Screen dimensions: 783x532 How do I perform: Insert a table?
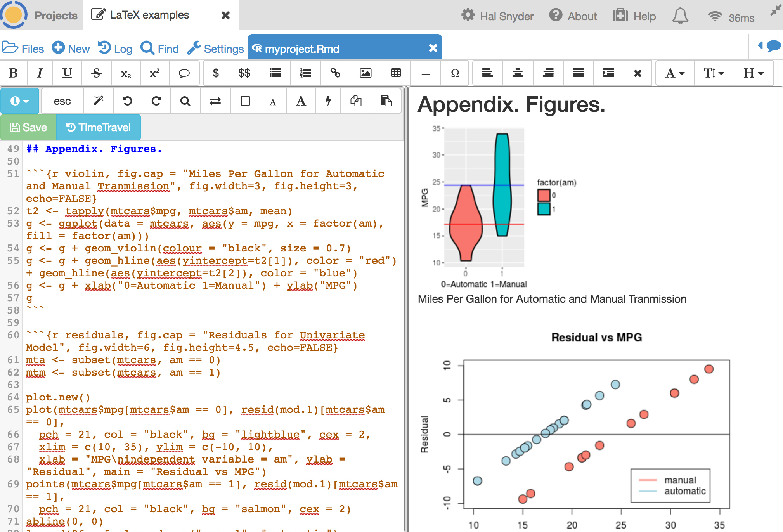[x=395, y=73]
